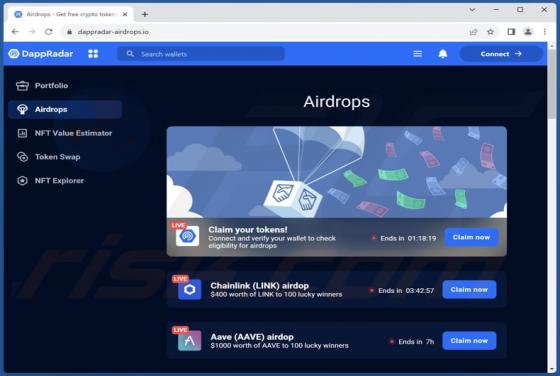
Task: Open the tab search chevron
Action: 472,10
